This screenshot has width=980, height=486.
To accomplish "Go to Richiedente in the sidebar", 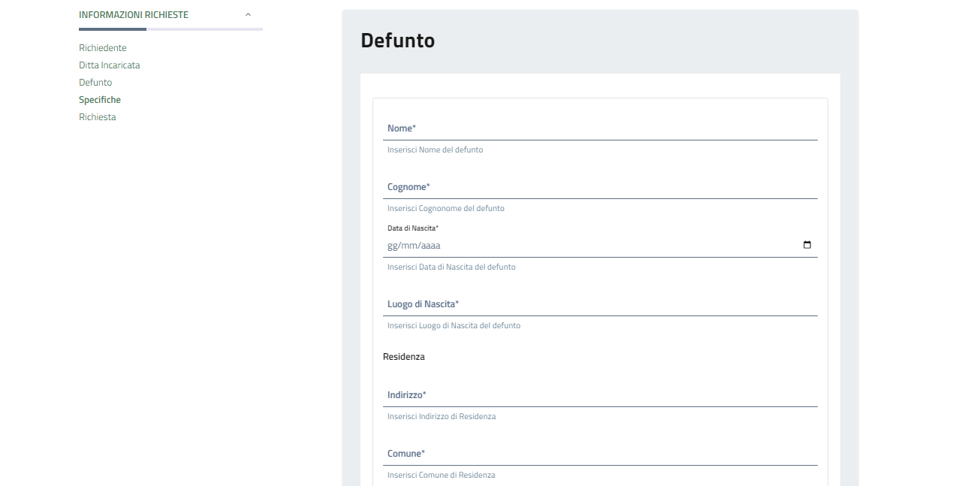I will click(103, 48).
